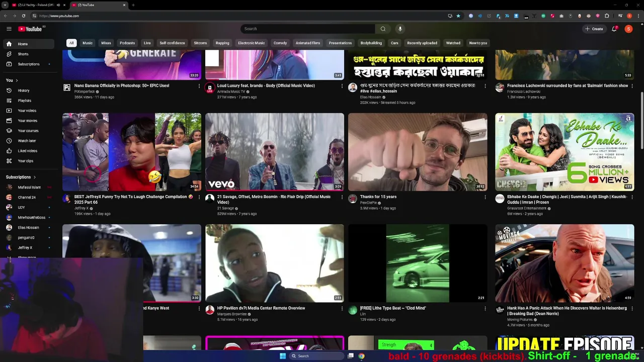Open the Marques Brownlee channel link
The width and height of the screenshot is (644, 362).
coord(231,314)
